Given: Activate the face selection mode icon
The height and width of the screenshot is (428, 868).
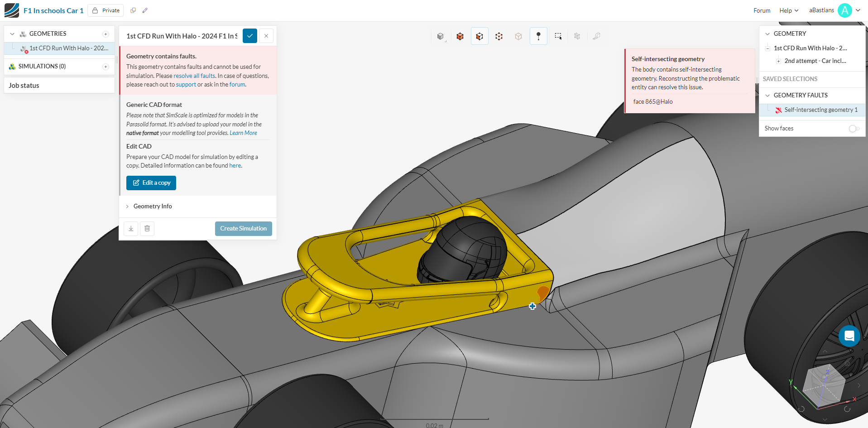Looking at the screenshot, I should [x=480, y=36].
